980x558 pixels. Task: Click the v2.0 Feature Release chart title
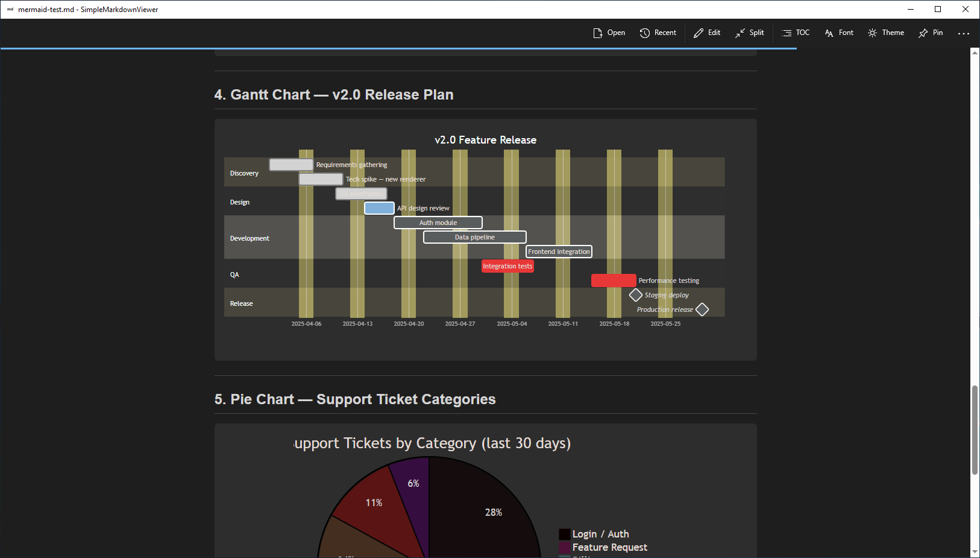(485, 140)
